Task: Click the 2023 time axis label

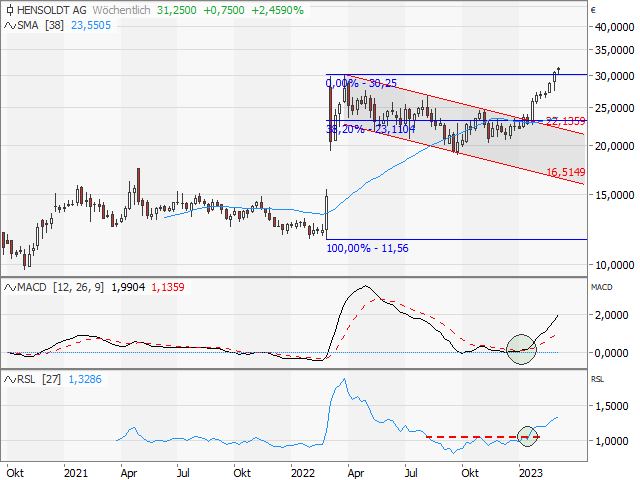Action: [531, 473]
